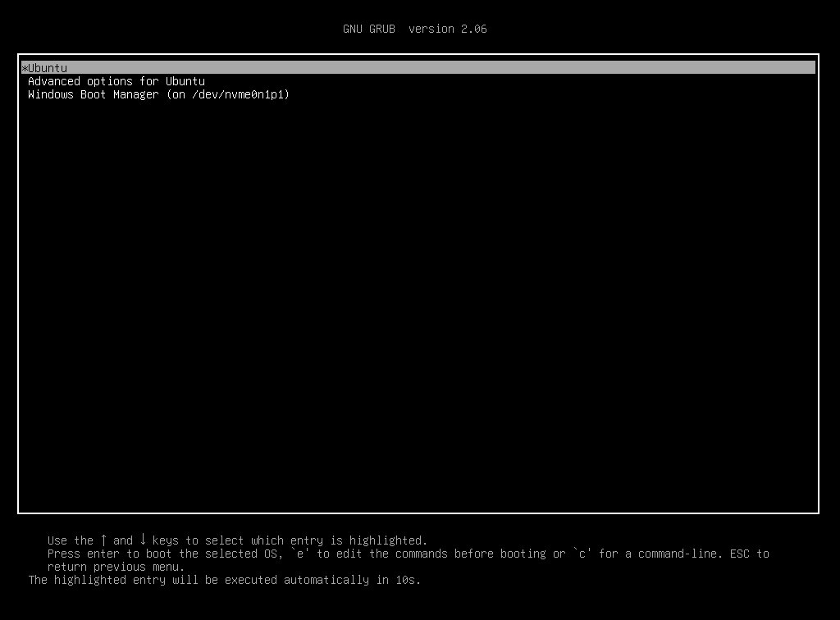Click the GNU GRUB title text

[x=368, y=29]
